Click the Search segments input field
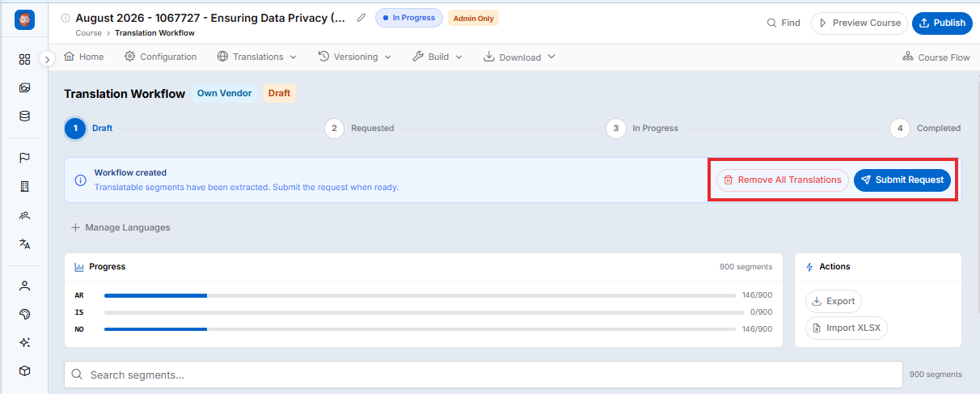Screen dimensions: 980x394 [484, 375]
